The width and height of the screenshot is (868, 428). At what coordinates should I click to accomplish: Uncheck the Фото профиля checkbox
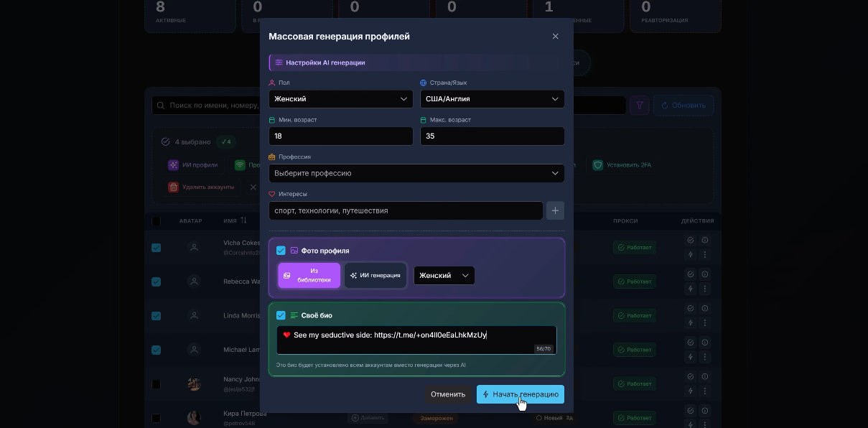281,251
